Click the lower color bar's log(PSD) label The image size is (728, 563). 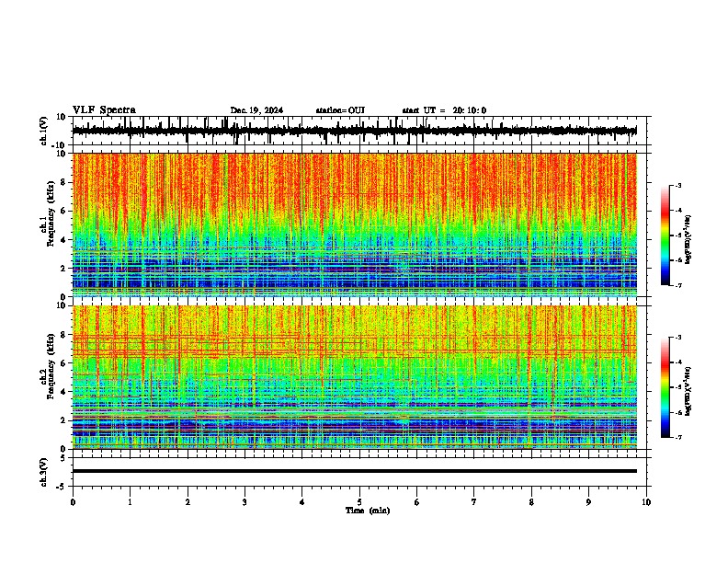(x=688, y=391)
